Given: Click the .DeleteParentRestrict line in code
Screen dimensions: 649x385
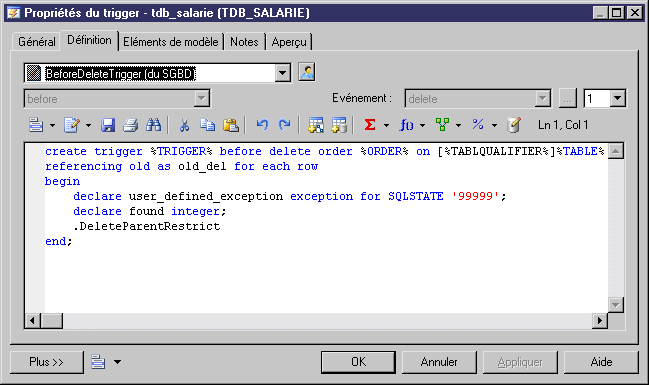Looking at the screenshot, I should pos(147,226).
